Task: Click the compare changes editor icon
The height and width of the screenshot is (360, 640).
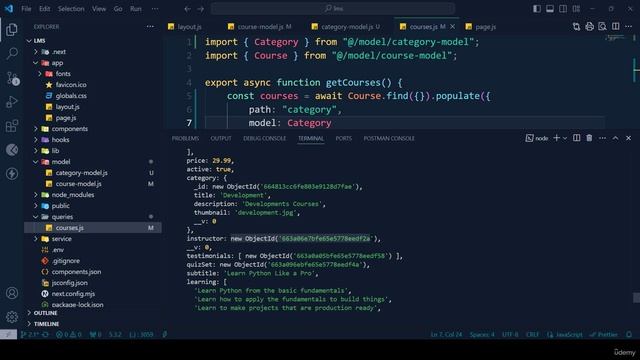Action: [x=576, y=27]
